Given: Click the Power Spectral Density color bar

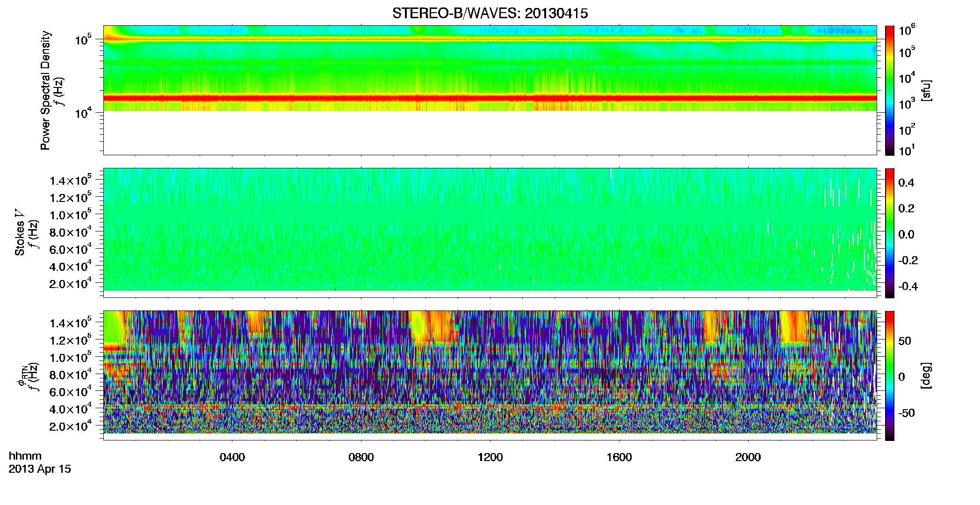Looking at the screenshot, I should tap(890, 90).
